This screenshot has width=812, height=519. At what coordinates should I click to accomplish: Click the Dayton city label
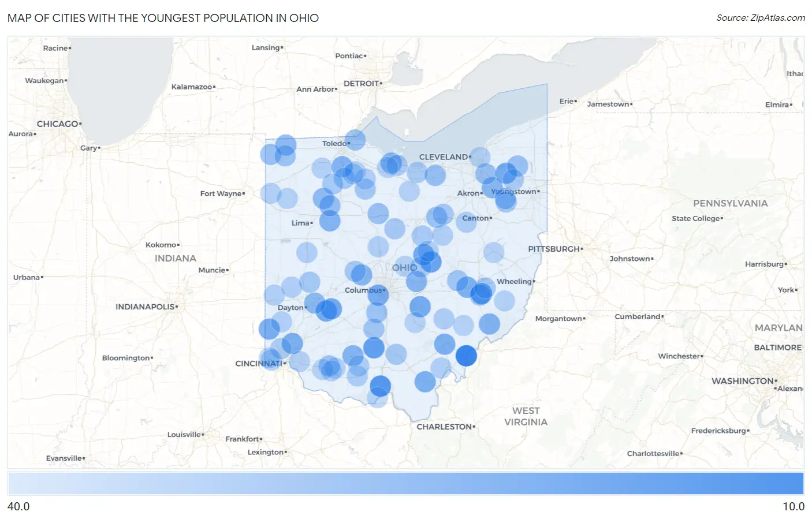pyautogui.click(x=290, y=308)
